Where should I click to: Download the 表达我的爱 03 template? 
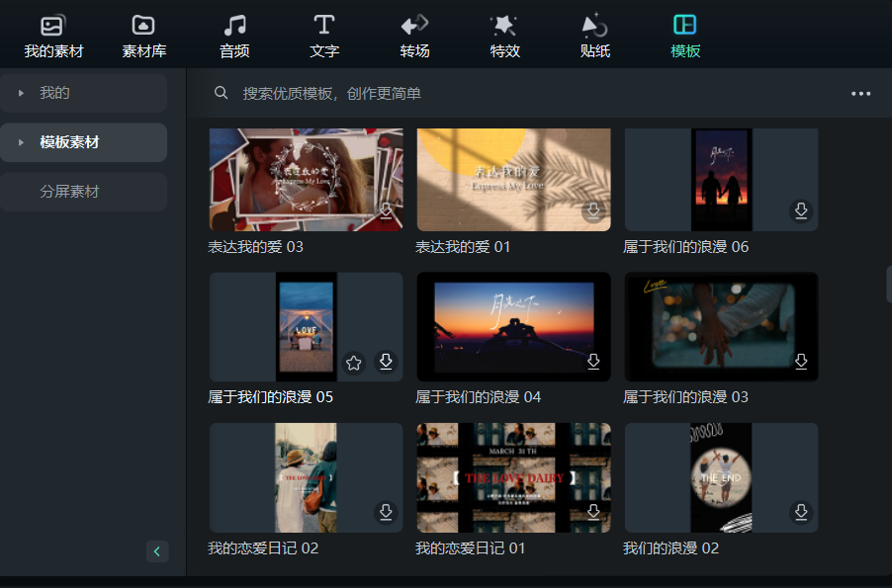pyautogui.click(x=386, y=211)
